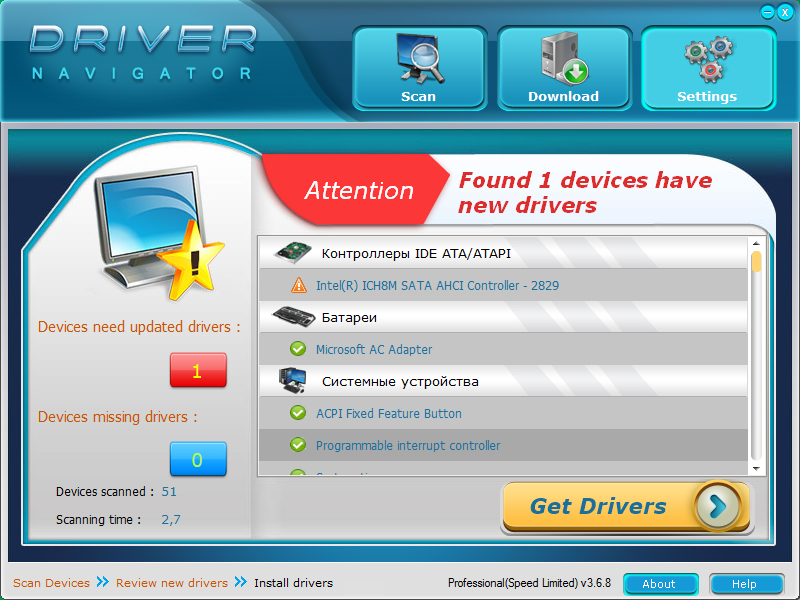Click the Driver Navigator logo
The image size is (800, 600).
143,52
